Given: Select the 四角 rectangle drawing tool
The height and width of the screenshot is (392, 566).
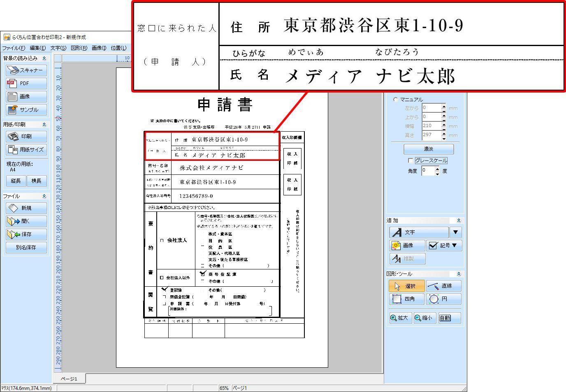Looking at the screenshot, I should (406, 299).
